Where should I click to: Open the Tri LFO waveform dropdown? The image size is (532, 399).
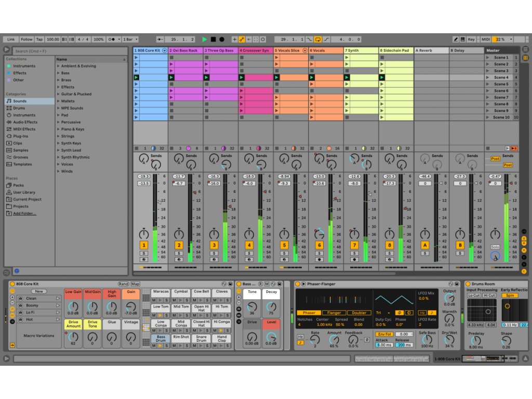tap(382, 313)
